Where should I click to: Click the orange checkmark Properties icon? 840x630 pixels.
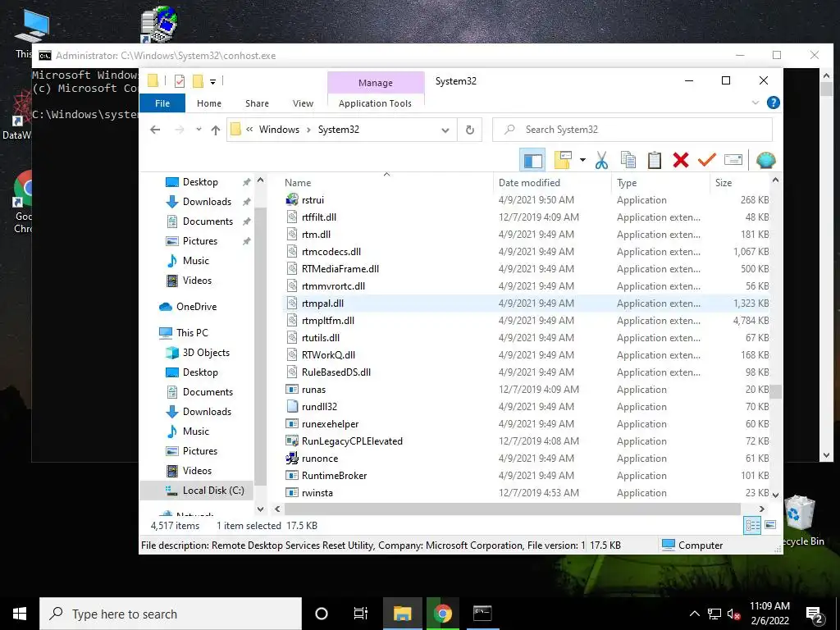(706, 160)
